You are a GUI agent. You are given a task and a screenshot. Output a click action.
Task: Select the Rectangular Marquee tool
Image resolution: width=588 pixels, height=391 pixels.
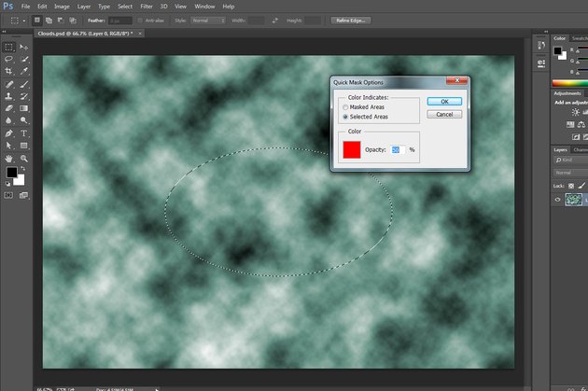pyautogui.click(x=9, y=47)
